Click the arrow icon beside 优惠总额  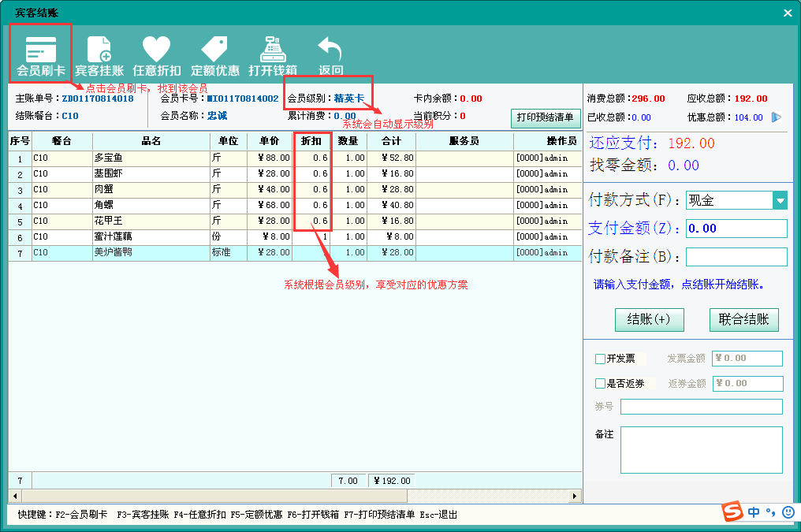tap(777, 117)
